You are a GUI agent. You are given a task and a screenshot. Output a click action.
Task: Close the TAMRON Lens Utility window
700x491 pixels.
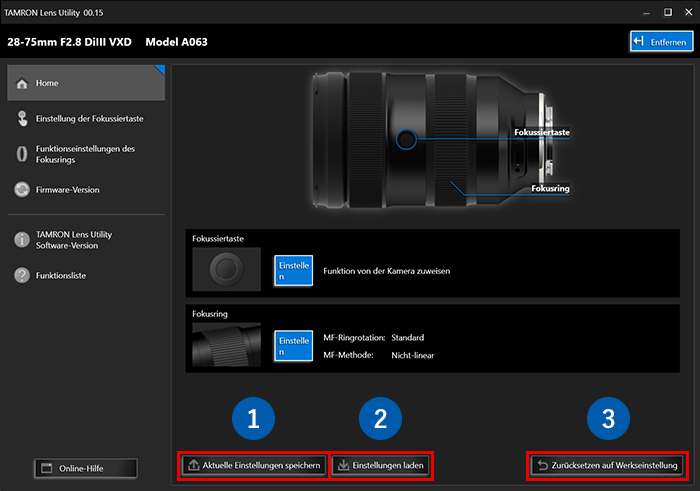(689, 12)
